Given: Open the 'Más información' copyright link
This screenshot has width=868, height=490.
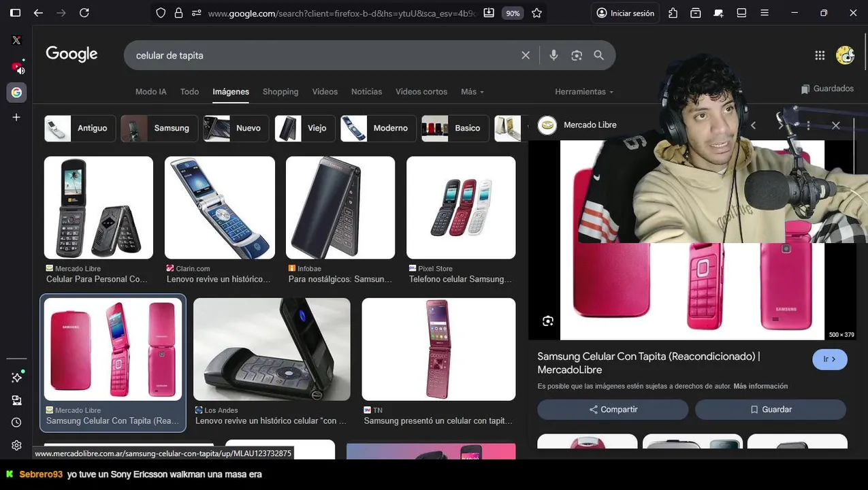Looking at the screenshot, I should tap(760, 386).
